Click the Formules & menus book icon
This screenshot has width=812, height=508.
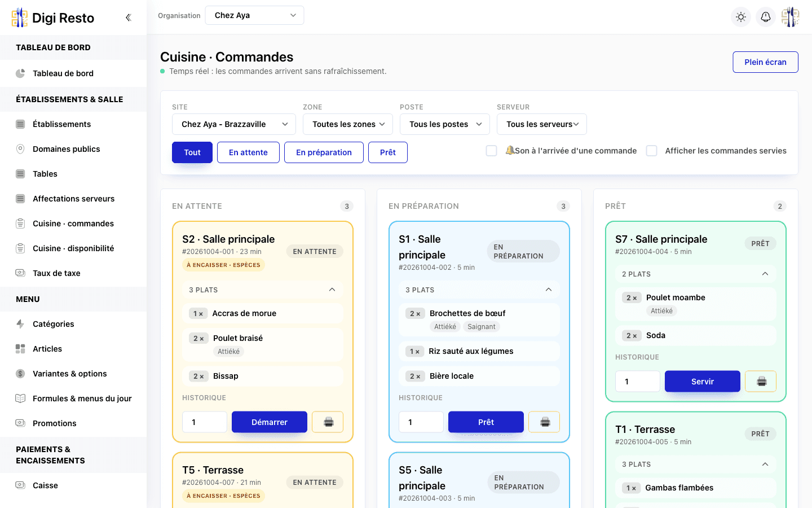click(20, 398)
